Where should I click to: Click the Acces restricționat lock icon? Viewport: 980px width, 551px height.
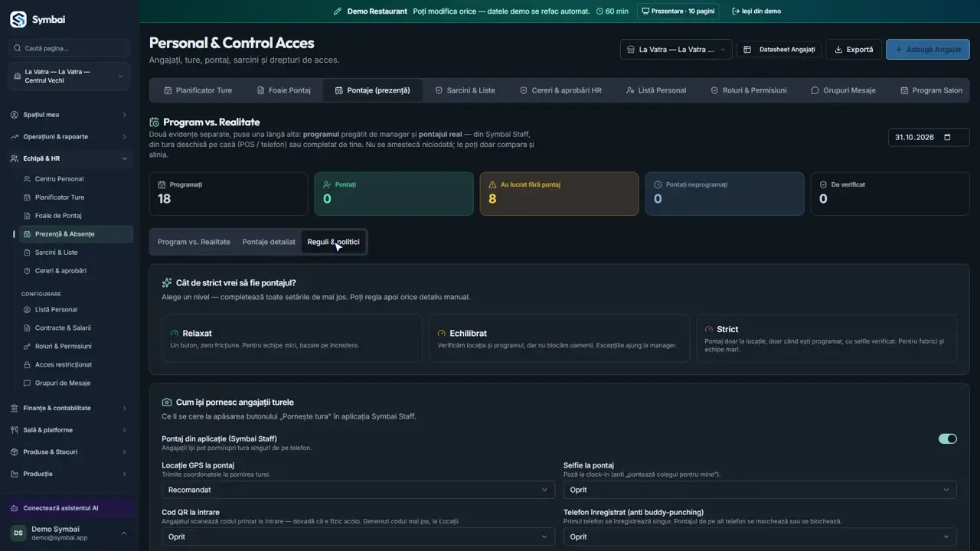[28, 365]
